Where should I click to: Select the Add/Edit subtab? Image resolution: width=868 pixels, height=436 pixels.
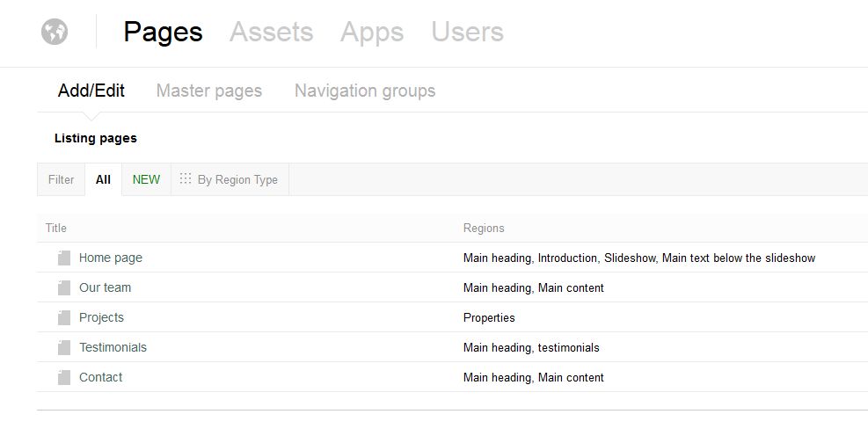[91, 91]
